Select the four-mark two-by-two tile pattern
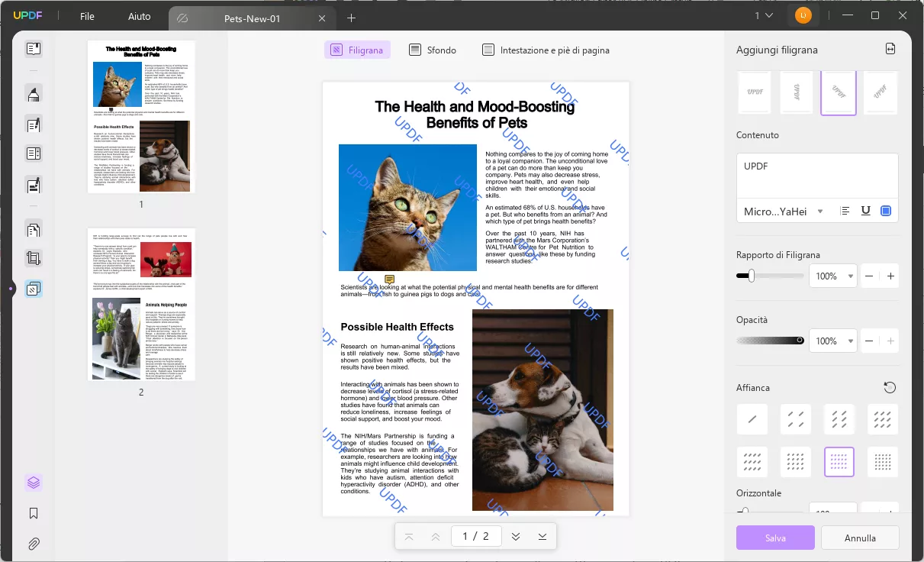Viewport: 924px width, 562px height. tap(796, 418)
